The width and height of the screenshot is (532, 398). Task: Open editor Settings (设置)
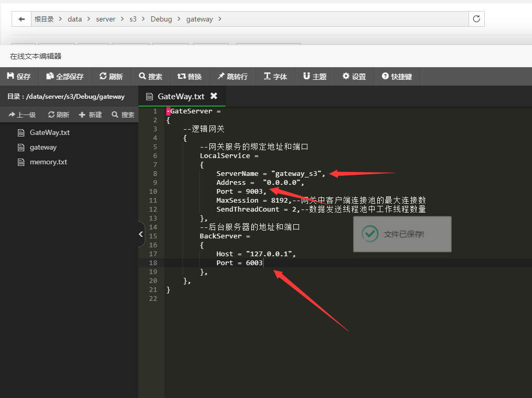pyautogui.click(x=354, y=77)
